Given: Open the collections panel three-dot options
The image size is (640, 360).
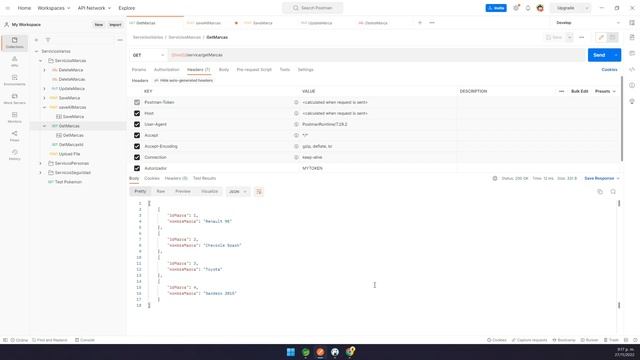Looking at the screenshot, I should pyautogui.click(x=120, y=40).
